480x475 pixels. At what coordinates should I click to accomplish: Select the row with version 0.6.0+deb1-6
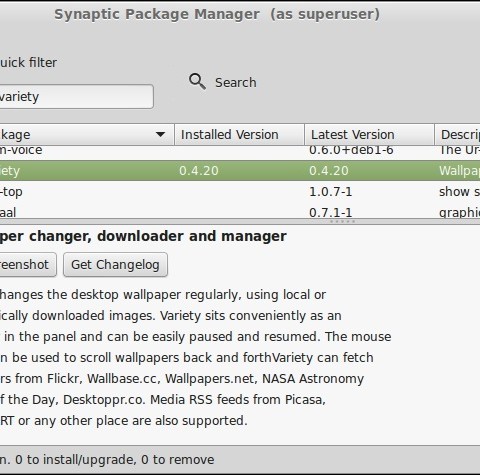tap(240, 152)
